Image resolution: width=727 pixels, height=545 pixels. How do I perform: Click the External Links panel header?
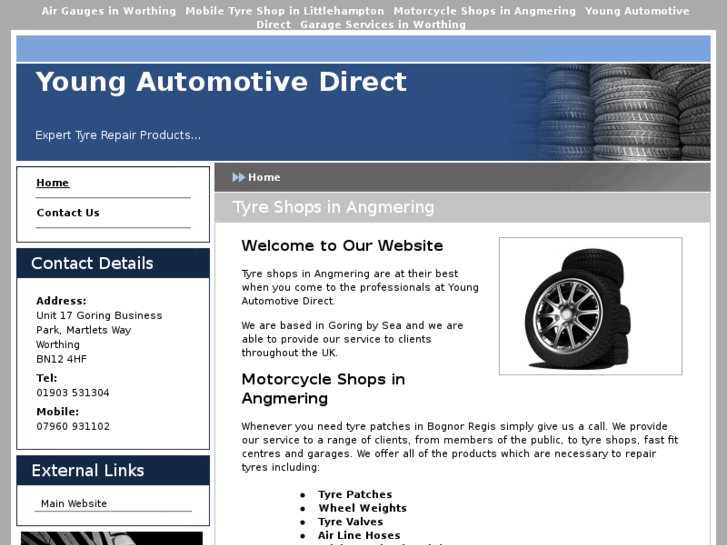(113, 470)
